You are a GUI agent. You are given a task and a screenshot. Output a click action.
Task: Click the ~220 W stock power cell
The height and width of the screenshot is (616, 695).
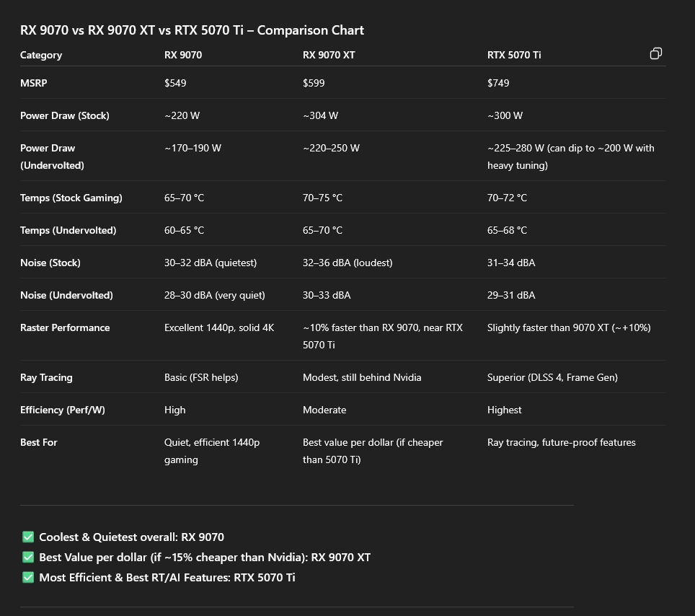click(182, 115)
